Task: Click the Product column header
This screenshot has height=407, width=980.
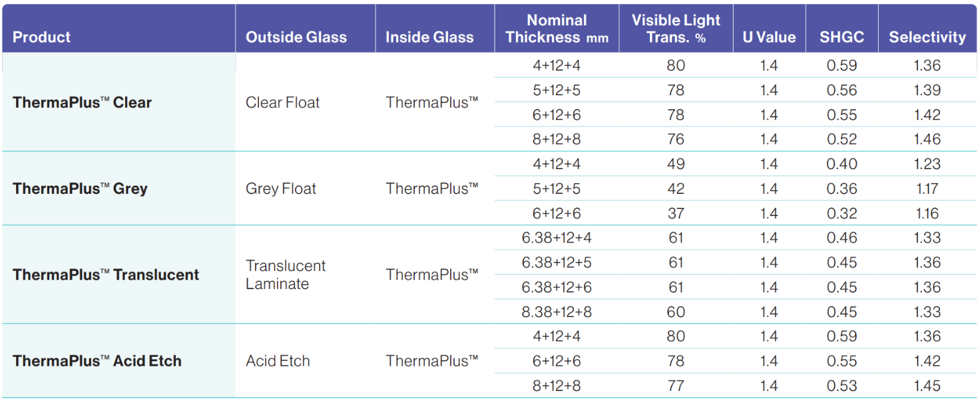Action: click(x=41, y=37)
